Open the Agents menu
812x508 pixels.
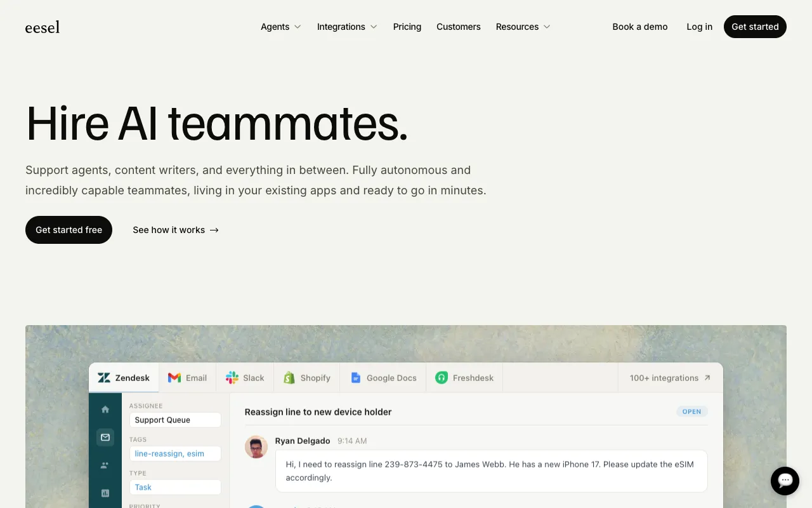[x=281, y=27]
